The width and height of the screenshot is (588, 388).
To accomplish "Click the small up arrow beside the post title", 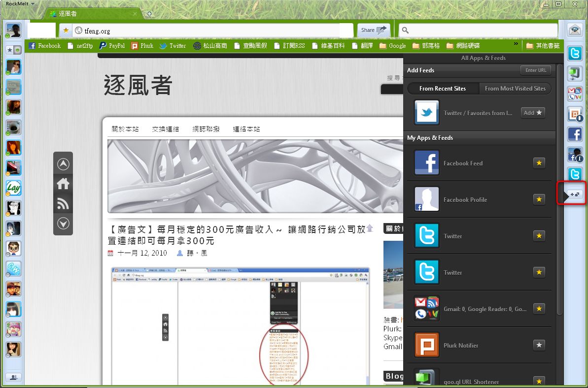I will click(x=370, y=228).
